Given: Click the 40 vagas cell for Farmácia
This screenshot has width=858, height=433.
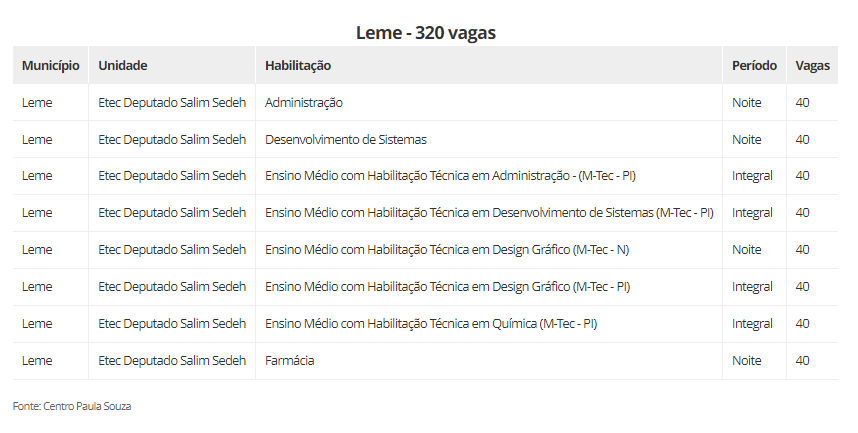Looking at the screenshot, I should 803,360.
